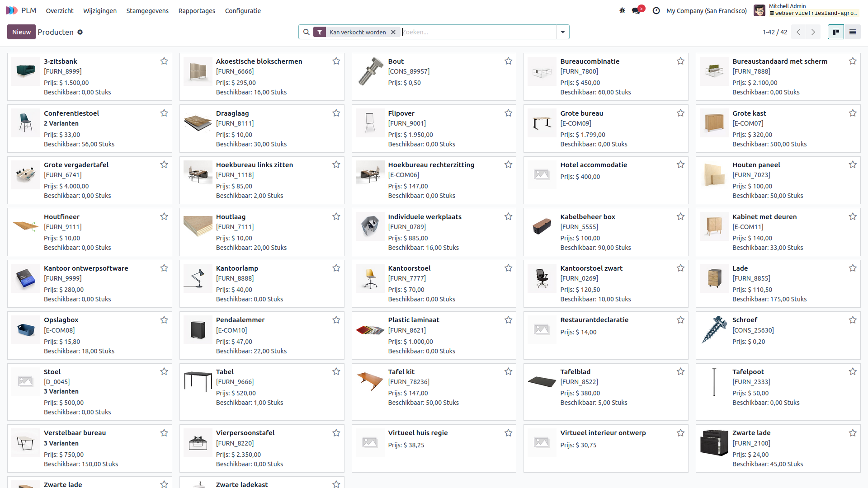The width and height of the screenshot is (868, 488).
Task: Switch to list view
Action: 852,32
